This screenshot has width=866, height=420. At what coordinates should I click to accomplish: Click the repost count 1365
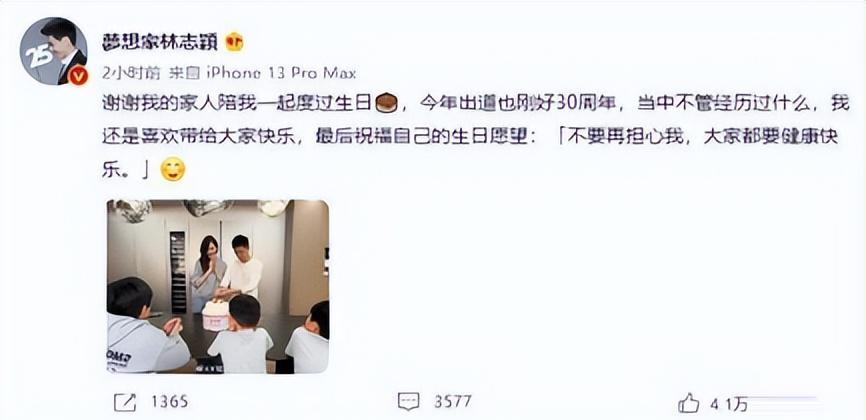pos(169,402)
